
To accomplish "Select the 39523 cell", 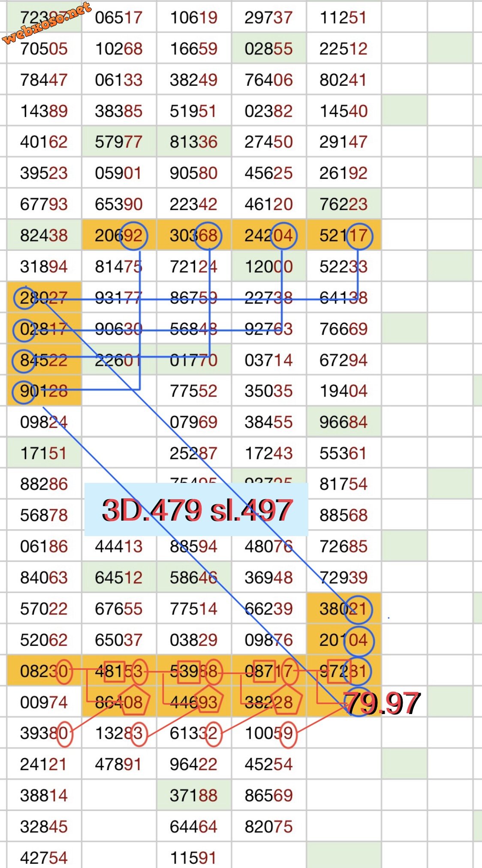I will coord(44,173).
